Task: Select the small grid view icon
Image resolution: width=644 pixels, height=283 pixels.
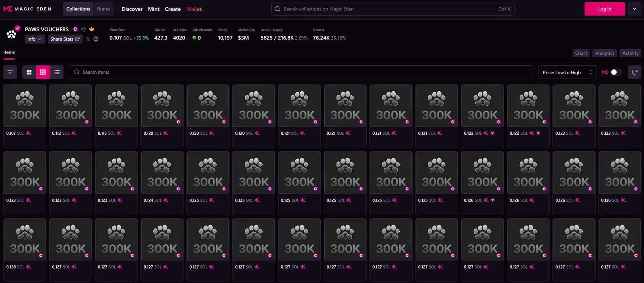Action: 43,72
